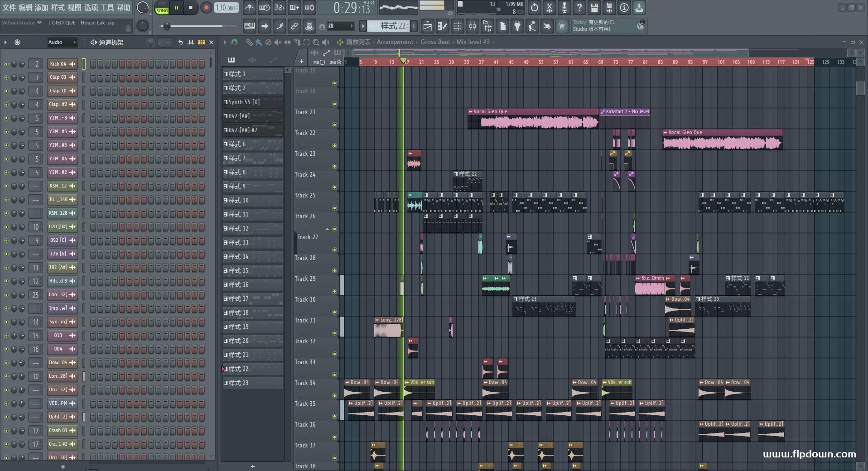Mute the Kick 04 channel
The width and height of the screenshot is (868, 471).
(6, 64)
